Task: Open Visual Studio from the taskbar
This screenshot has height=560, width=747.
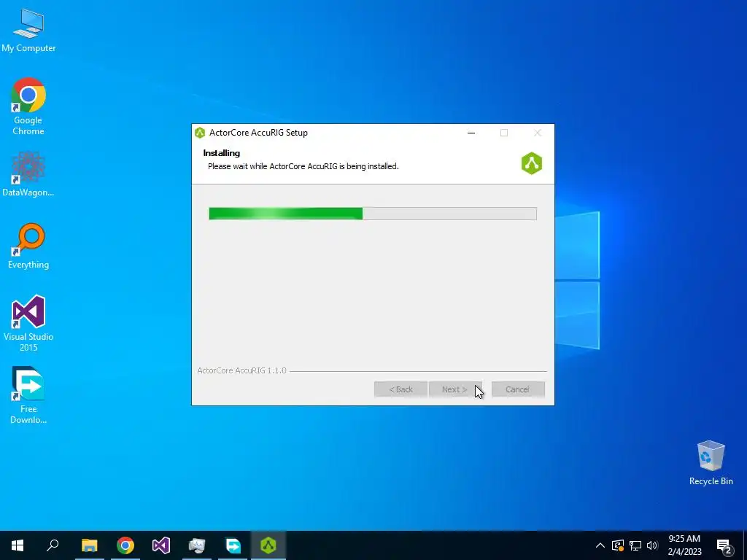Action: tap(161, 545)
